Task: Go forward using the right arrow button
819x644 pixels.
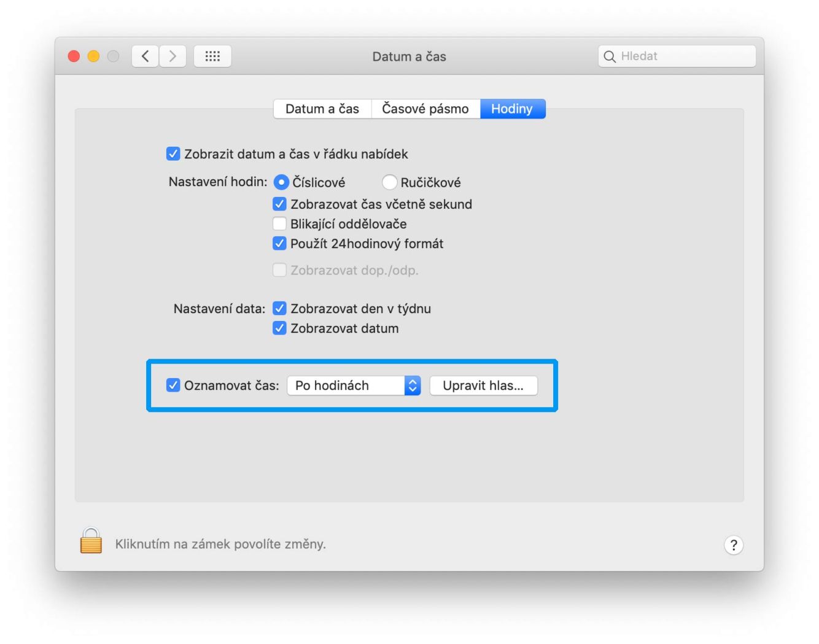Action: point(173,56)
